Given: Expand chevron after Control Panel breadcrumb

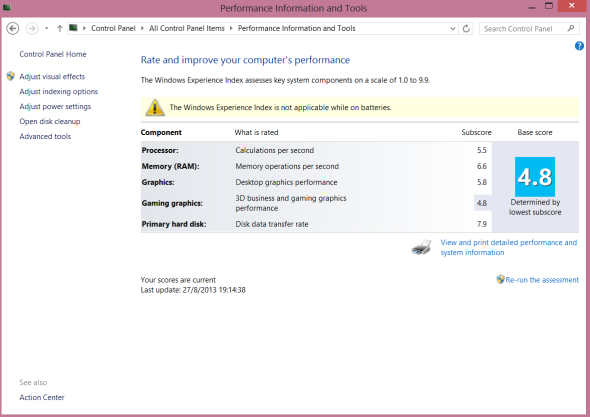Looking at the screenshot, I should coord(142,28).
